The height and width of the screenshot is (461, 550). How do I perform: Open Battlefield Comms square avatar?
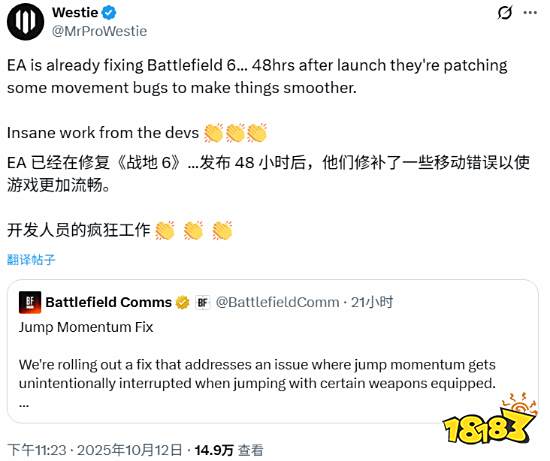click(30, 302)
